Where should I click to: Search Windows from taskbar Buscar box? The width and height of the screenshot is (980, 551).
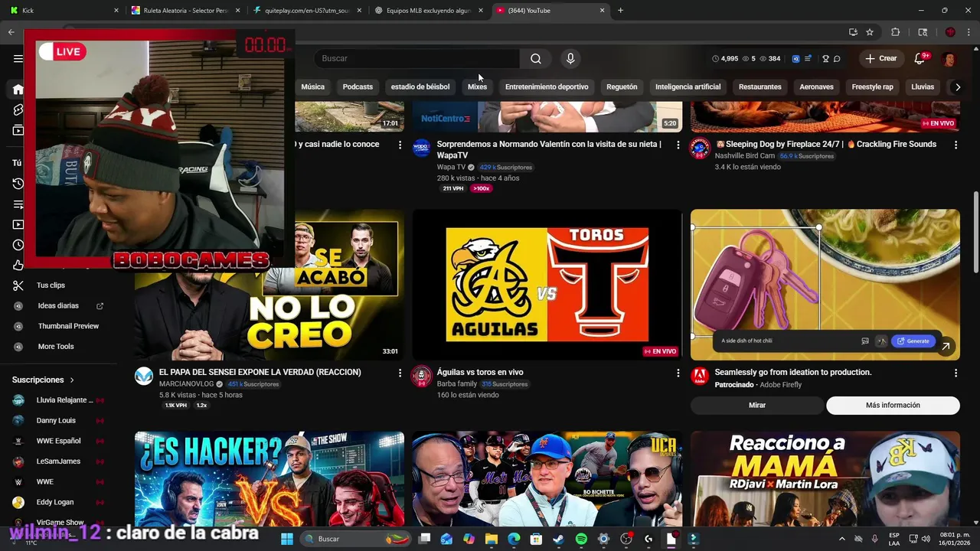click(354, 539)
